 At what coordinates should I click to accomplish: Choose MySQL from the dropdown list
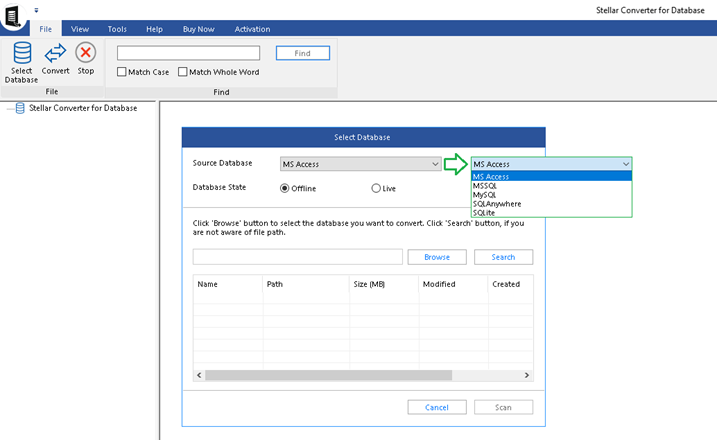(x=551, y=195)
